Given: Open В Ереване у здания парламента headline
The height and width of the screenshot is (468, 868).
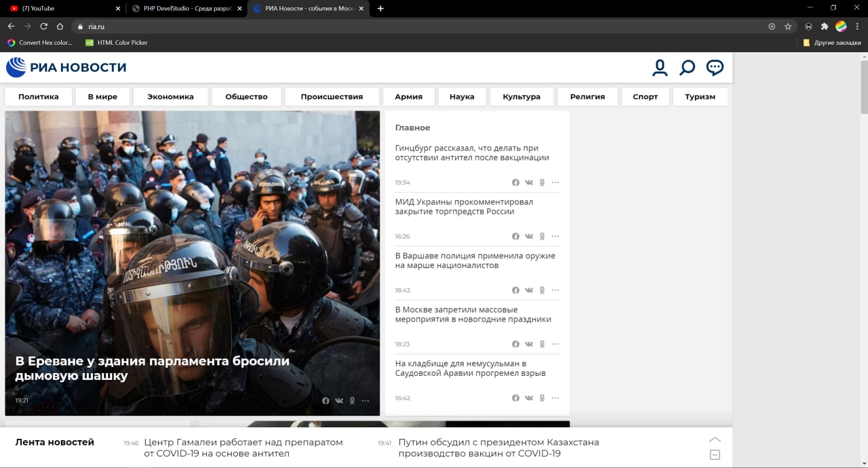Looking at the screenshot, I should tap(153, 368).
